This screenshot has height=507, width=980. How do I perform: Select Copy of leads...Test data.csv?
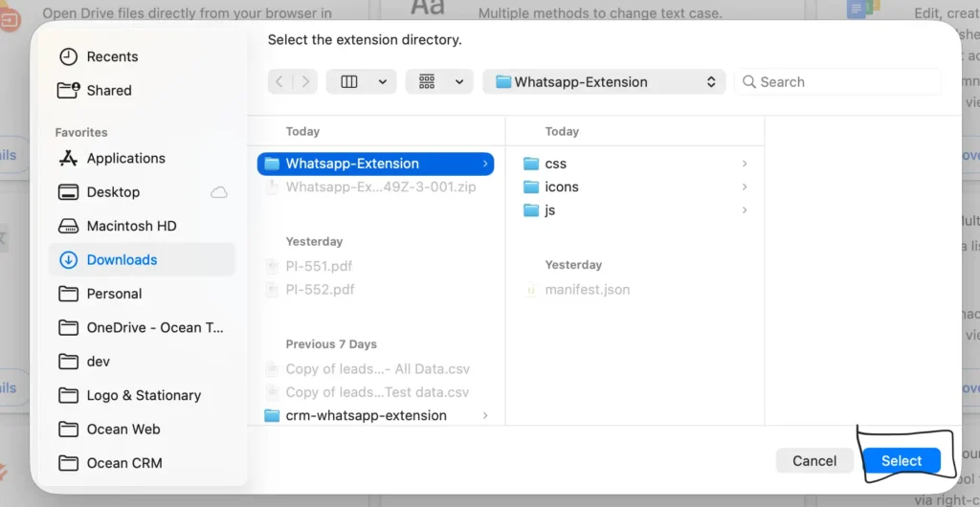(x=375, y=392)
